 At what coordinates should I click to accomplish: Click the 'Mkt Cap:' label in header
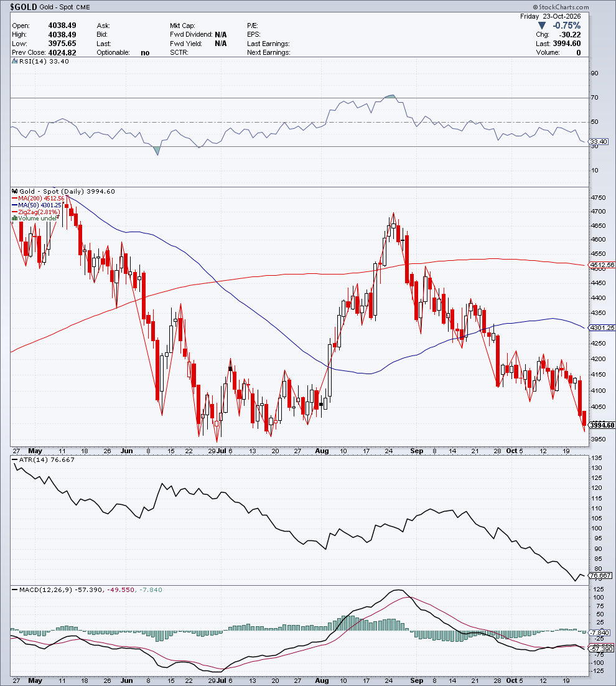(182, 26)
